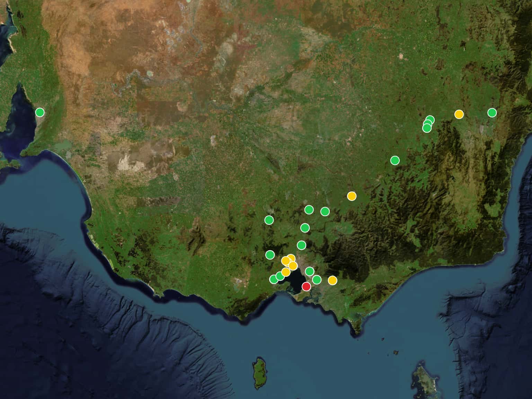Click the red marker beside the bay

pyautogui.click(x=306, y=286)
